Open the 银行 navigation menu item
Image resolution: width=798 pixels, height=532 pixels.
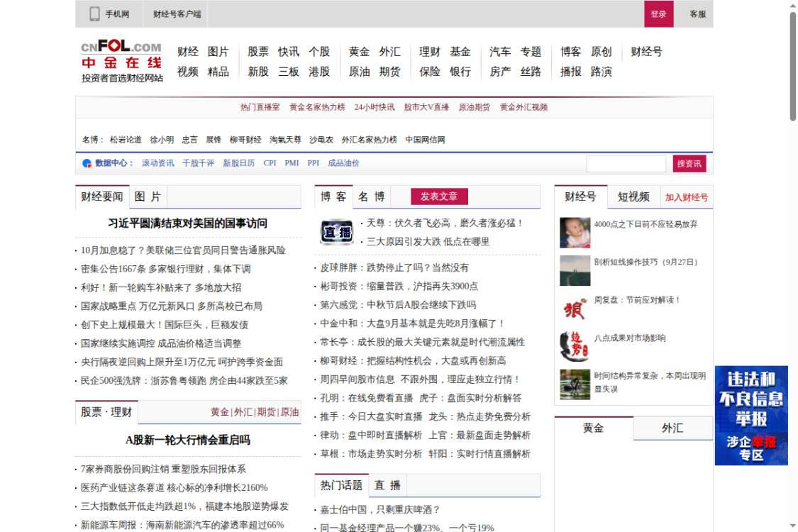(x=460, y=72)
